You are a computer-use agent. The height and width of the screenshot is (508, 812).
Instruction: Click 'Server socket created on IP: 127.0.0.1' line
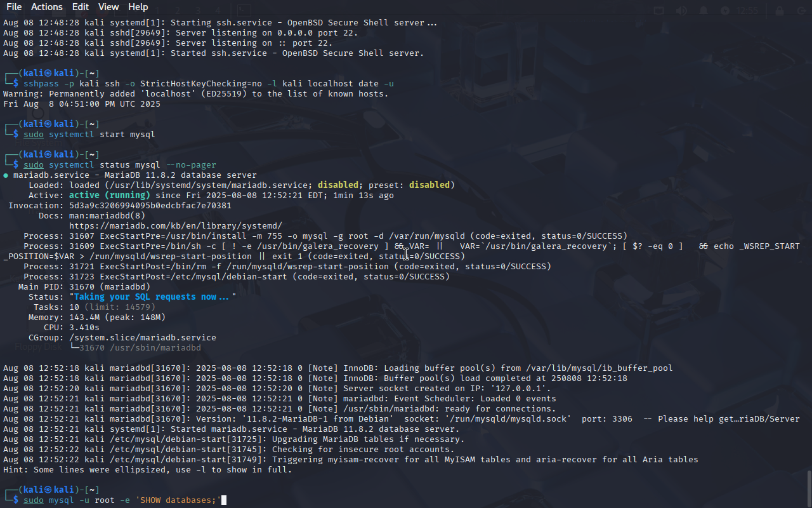277,388
